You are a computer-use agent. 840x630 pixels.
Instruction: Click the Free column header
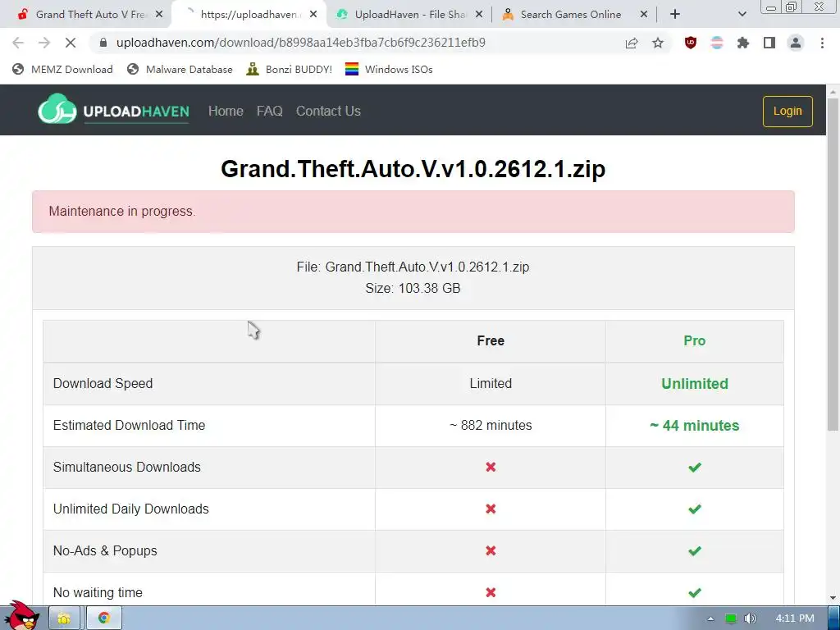[491, 340]
